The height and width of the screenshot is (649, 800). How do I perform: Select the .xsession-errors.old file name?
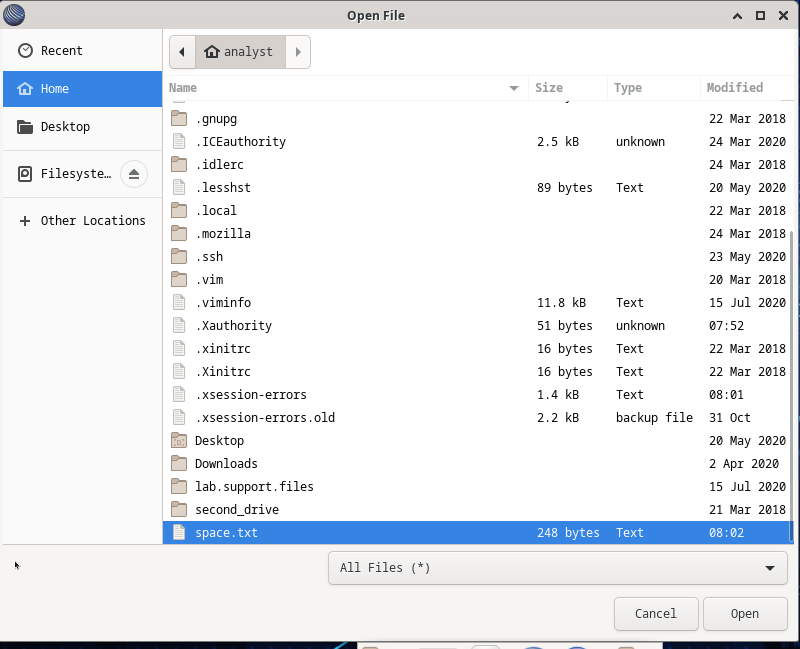(265, 417)
